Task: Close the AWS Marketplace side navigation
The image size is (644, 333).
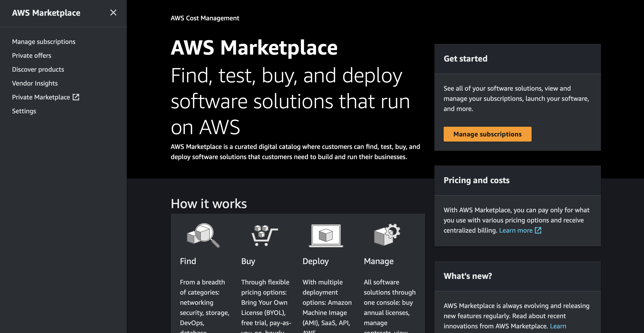Action: click(x=113, y=12)
